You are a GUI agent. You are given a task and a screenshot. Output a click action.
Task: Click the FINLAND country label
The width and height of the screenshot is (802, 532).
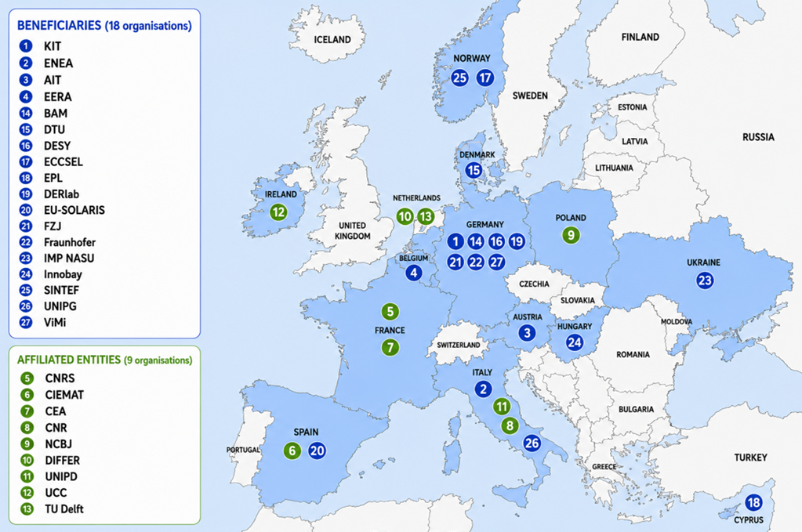pyautogui.click(x=641, y=37)
